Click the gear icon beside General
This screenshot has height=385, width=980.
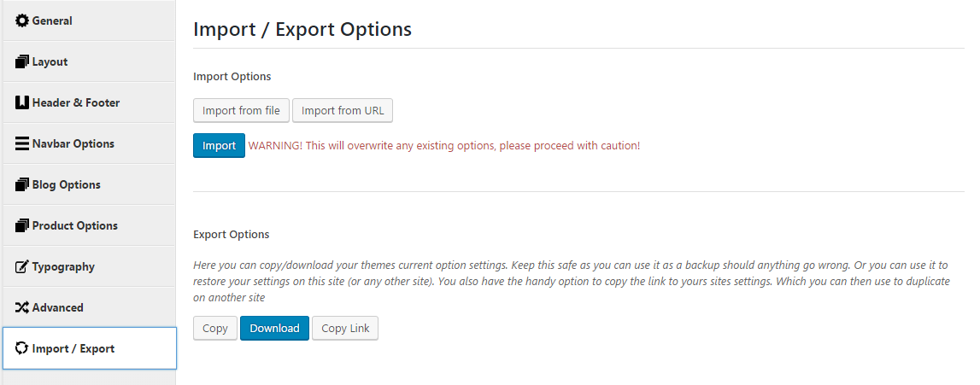[22, 20]
